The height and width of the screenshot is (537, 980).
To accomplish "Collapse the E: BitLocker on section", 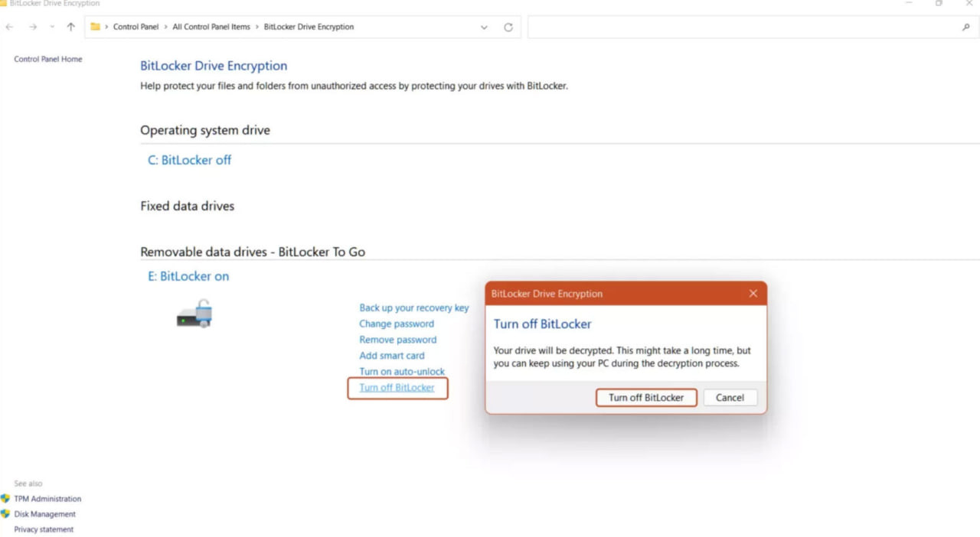I will pyautogui.click(x=188, y=276).
